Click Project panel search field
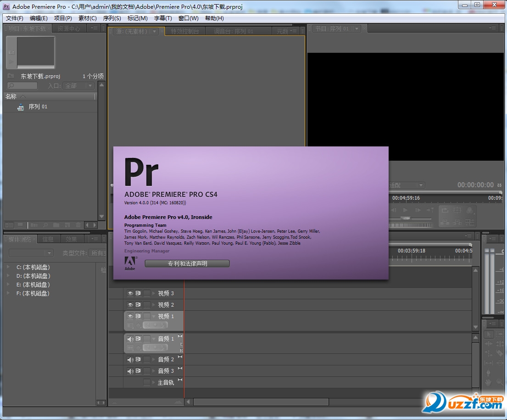Image resolution: width=507 pixels, height=420 pixels. point(22,86)
